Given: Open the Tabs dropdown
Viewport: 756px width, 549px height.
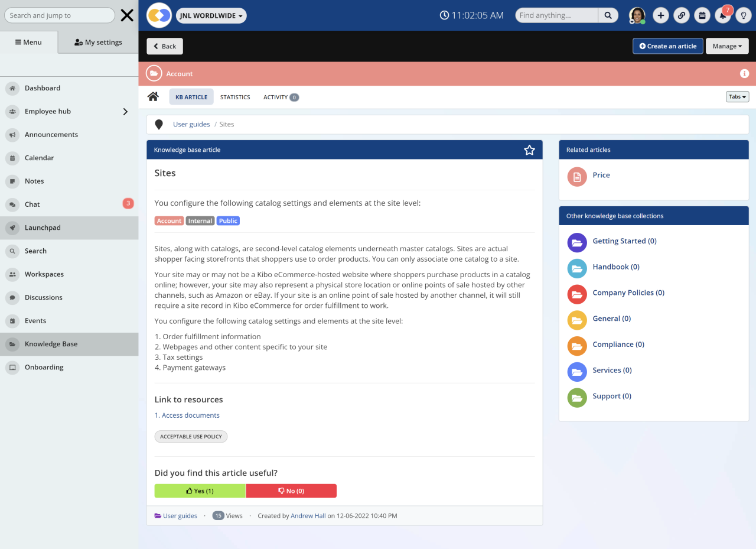Looking at the screenshot, I should (737, 96).
